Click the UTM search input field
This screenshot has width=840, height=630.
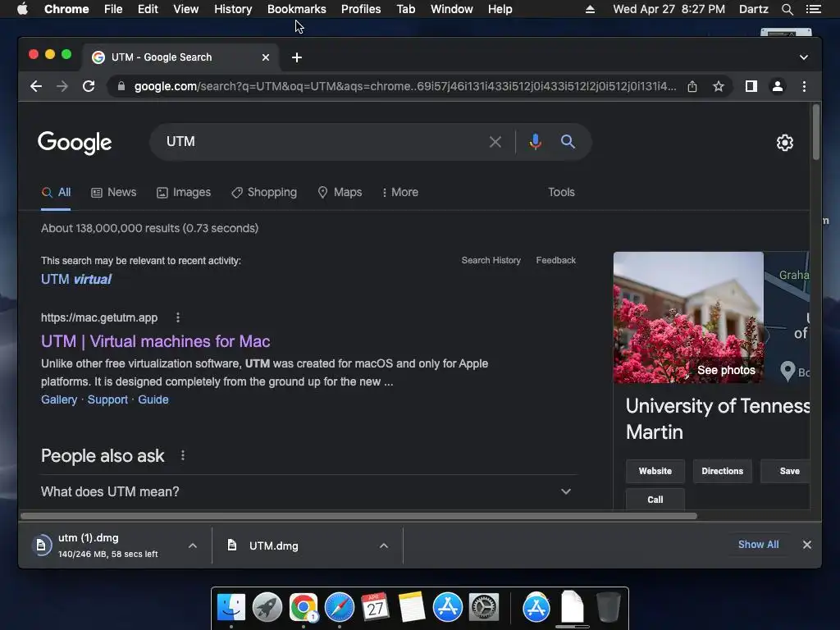(x=322, y=142)
